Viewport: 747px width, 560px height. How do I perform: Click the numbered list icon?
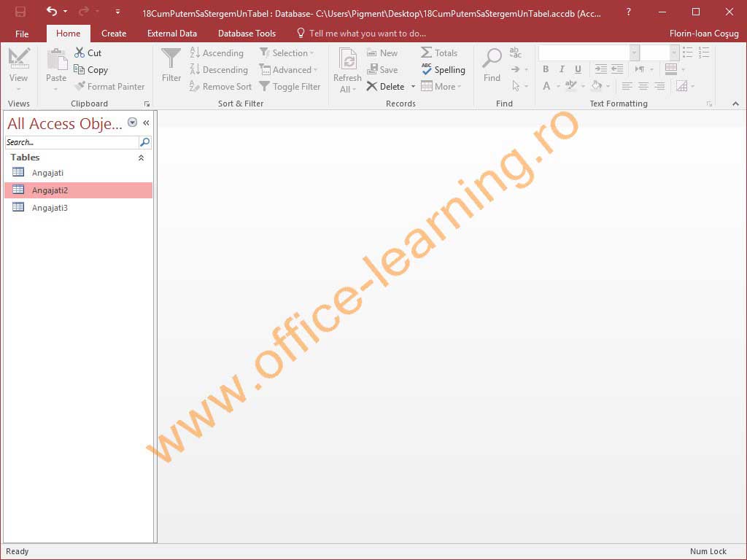point(704,52)
